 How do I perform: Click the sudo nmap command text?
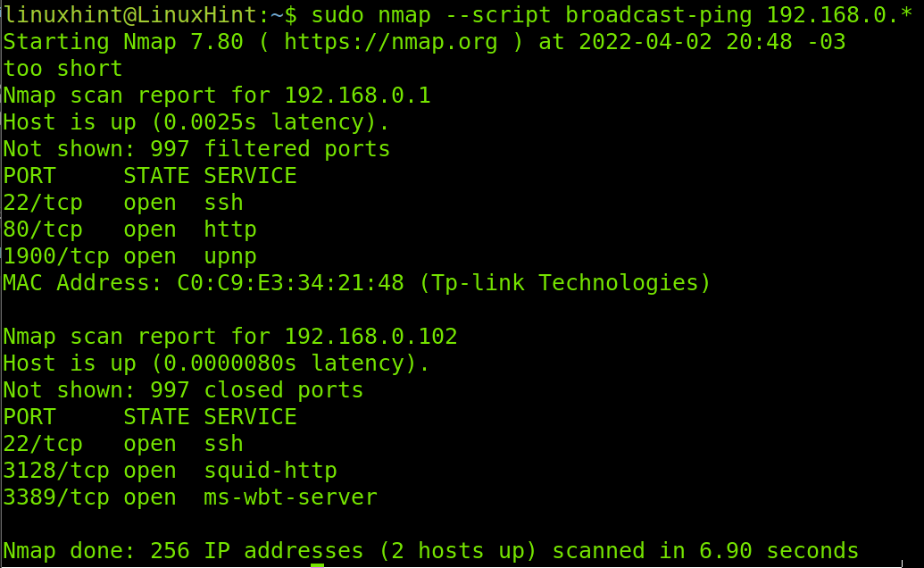(x=371, y=15)
